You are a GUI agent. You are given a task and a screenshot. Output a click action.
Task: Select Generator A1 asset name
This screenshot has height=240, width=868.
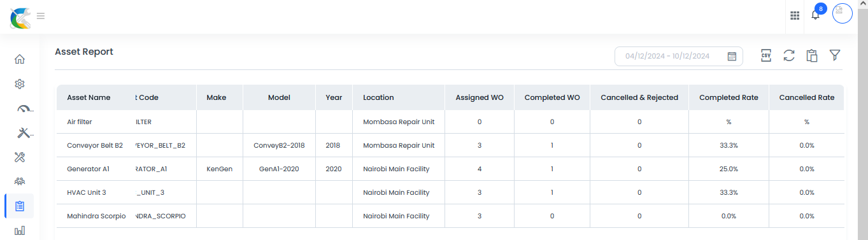point(89,169)
